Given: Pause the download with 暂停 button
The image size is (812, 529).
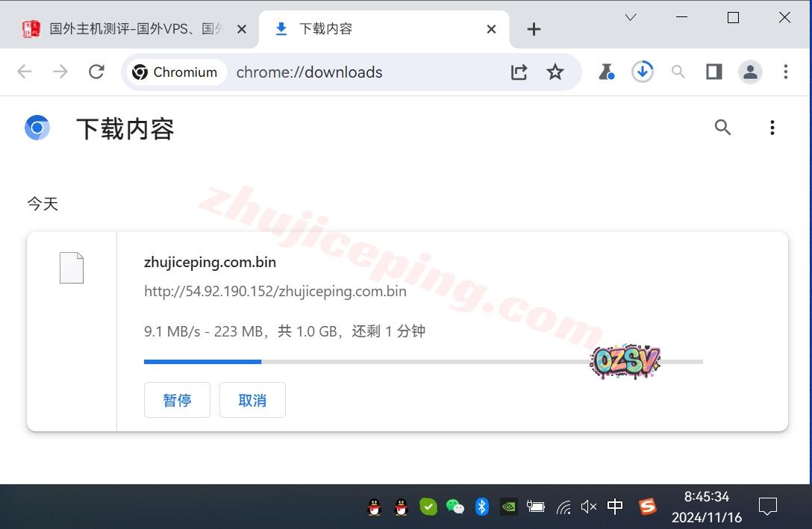Looking at the screenshot, I should (177, 400).
